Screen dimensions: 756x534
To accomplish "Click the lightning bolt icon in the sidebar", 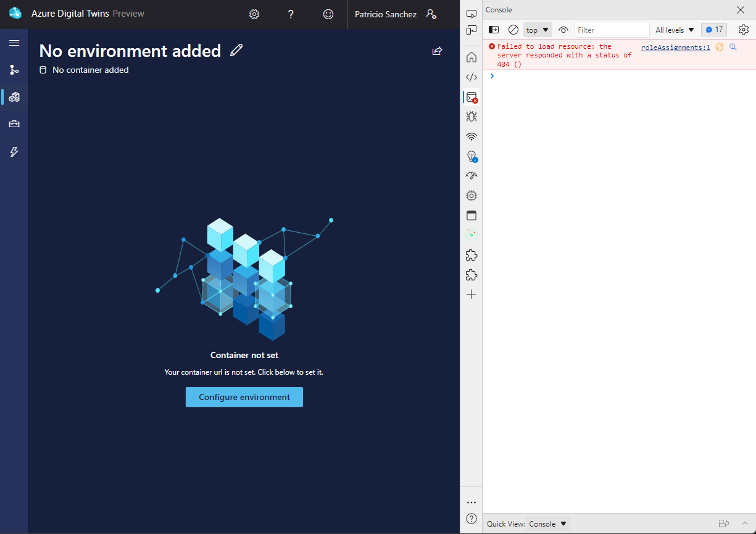I will point(14,151).
